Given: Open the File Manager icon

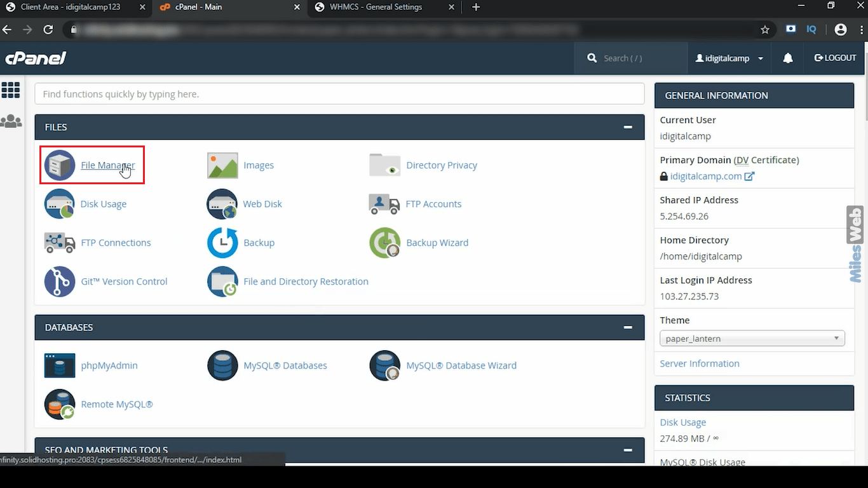Looking at the screenshot, I should pyautogui.click(x=60, y=165).
